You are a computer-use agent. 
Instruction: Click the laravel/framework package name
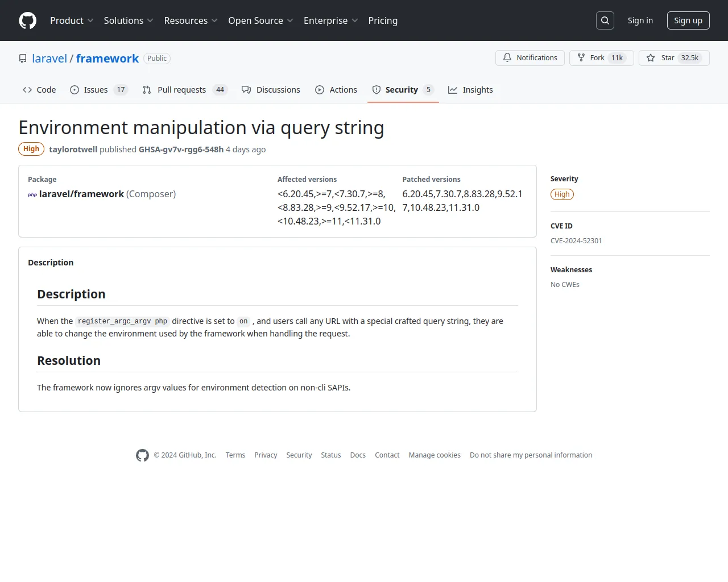coord(81,194)
